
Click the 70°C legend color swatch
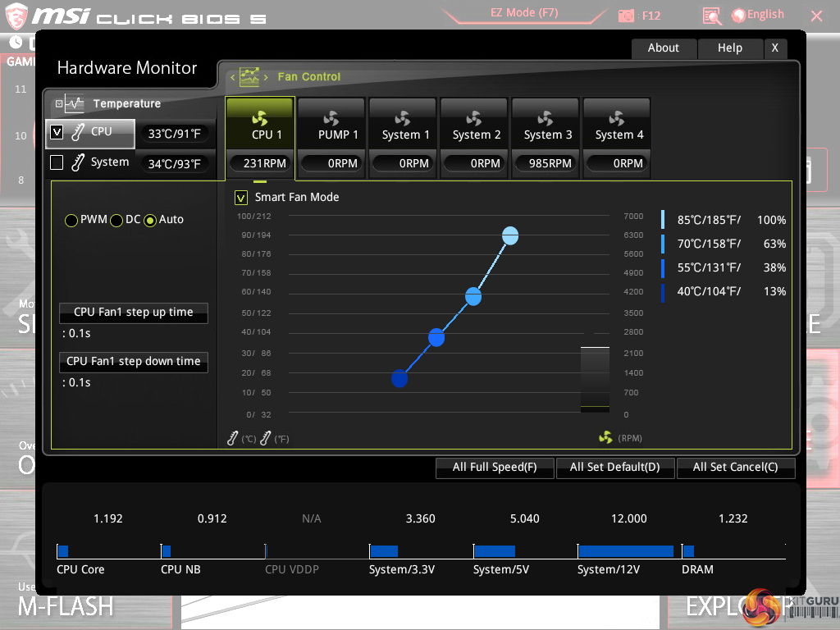click(663, 244)
